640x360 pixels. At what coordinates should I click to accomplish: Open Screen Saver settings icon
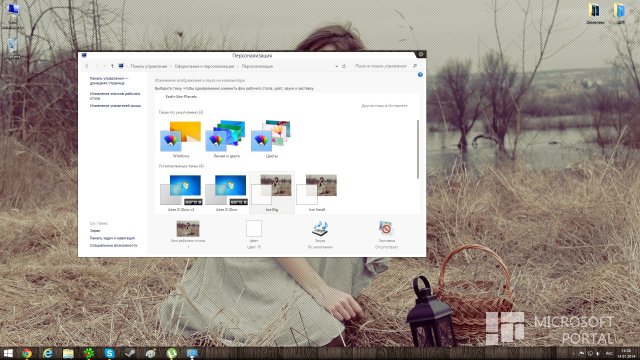(386, 229)
